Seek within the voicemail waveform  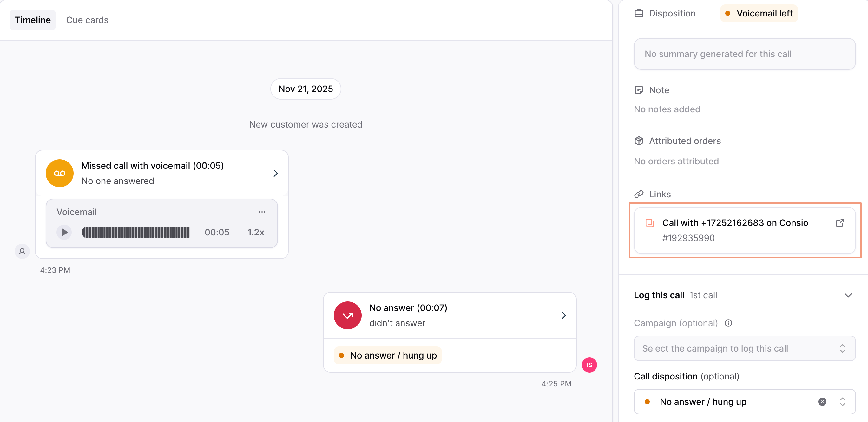tap(136, 232)
